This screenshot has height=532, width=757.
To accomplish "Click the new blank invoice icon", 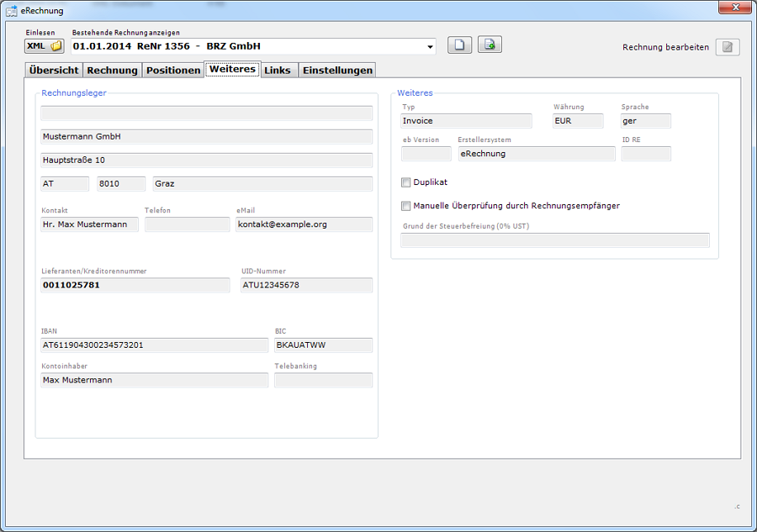I will pyautogui.click(x=459, y=45).
